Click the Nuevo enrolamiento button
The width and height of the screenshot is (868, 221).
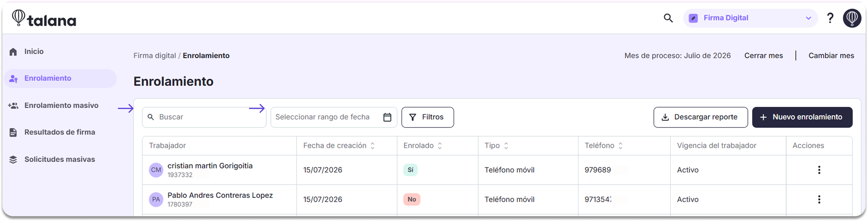pyautogui.click(x=802, y=117)
